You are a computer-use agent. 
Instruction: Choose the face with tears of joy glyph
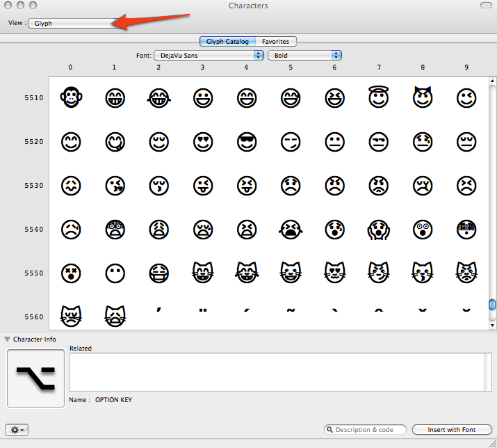[158, 98]
